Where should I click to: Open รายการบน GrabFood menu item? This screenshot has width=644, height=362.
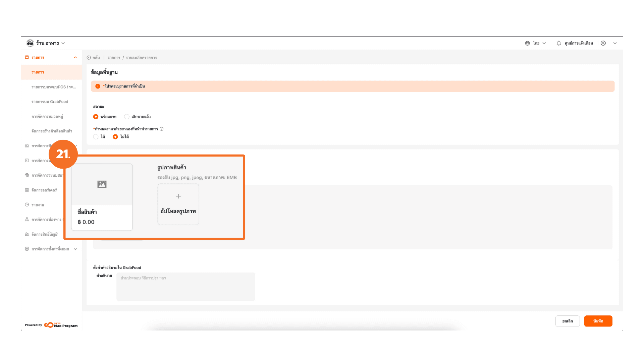point(50,102)
